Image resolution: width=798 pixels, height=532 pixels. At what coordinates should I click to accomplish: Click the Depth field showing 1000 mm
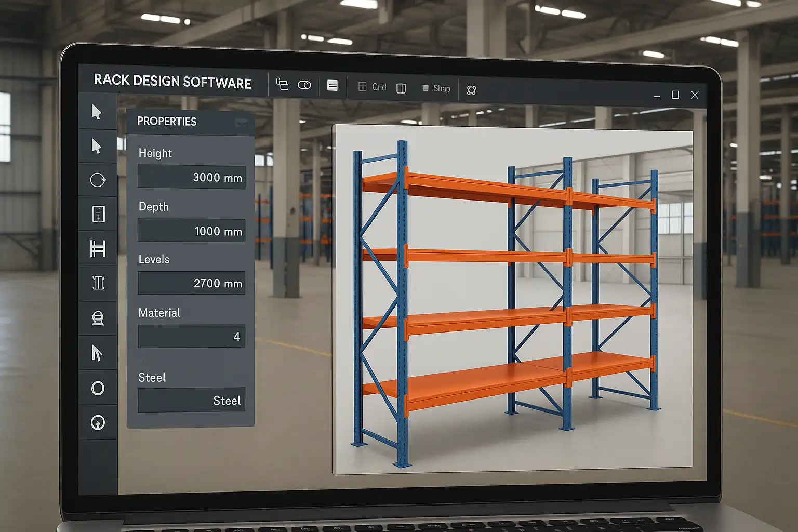point(192,231)
